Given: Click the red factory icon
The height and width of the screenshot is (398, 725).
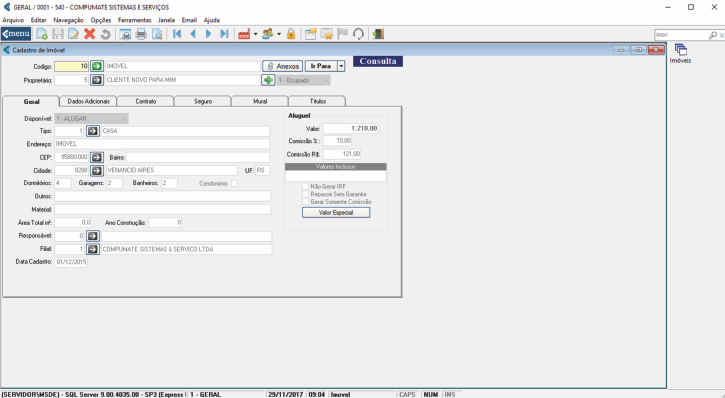Looking at the screenshot, I should (244, 34).
